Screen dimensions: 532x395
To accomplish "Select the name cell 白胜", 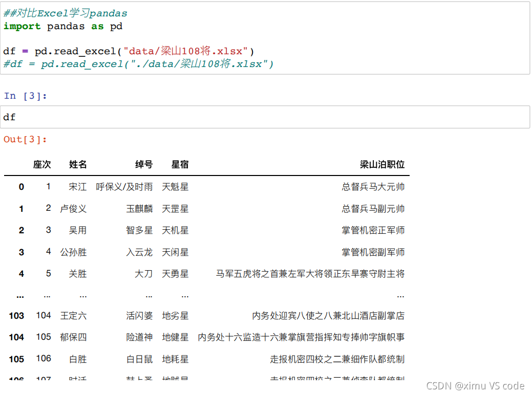I will [78, 359].
